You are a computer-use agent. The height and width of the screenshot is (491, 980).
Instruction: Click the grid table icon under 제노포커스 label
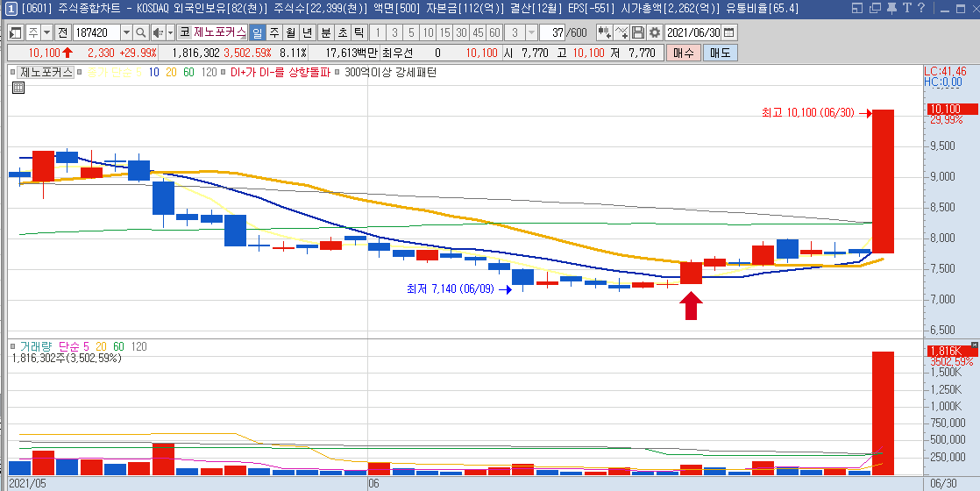(x=18, y=88)
